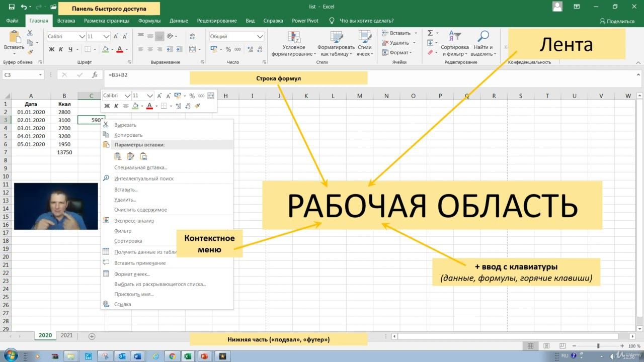Increase indent in the ribbon Alignment group
Viewport: 644px width, 362px height.
180,49
